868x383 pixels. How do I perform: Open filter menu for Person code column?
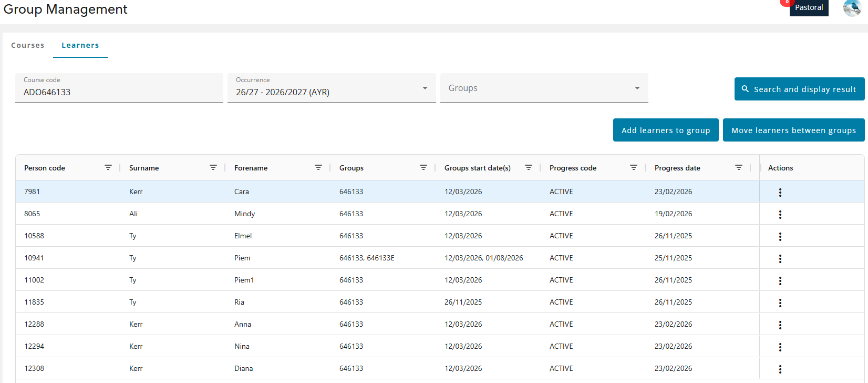click(x=108, y=168)
